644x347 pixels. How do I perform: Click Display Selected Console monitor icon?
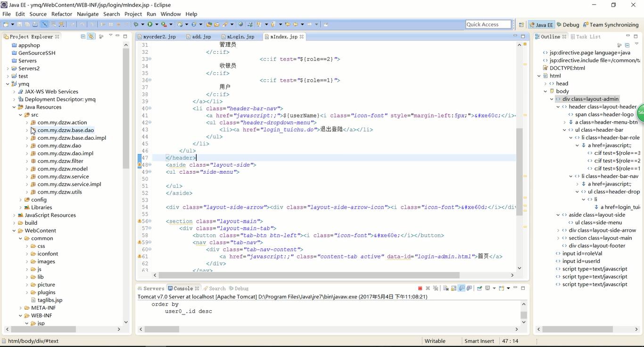[488, 288]
